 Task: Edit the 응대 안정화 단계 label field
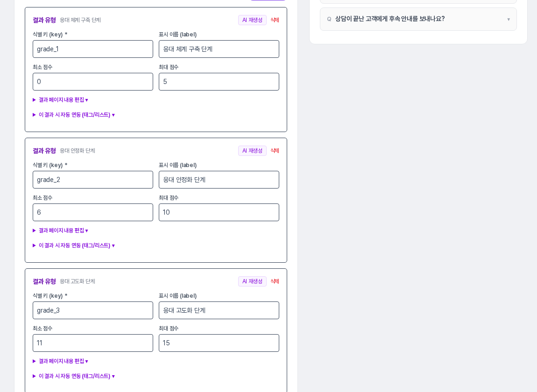tap(219, 180)
